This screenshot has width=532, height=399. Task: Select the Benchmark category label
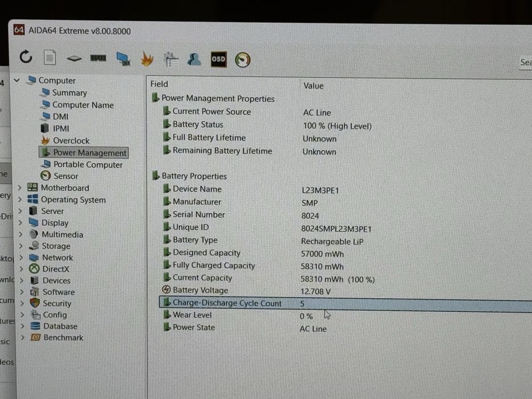63,337
